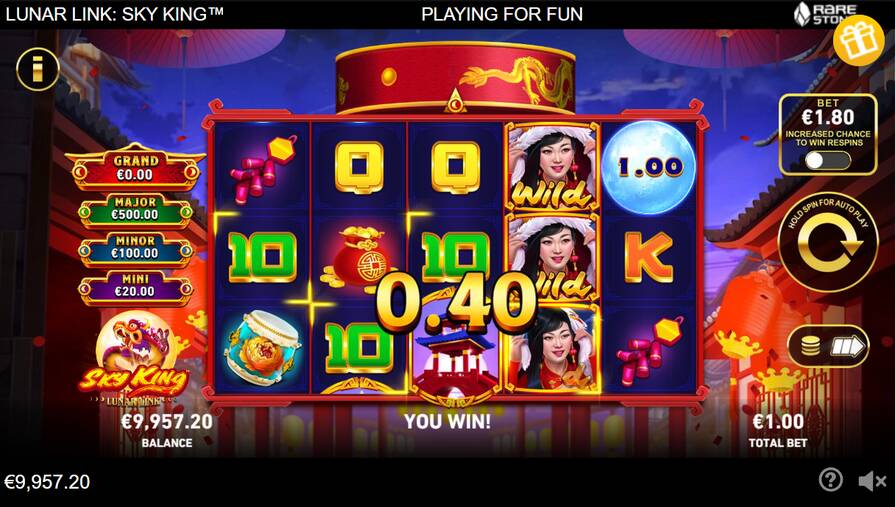Click the orange K symbol
The image size is (895, 507).
point(648,257)
